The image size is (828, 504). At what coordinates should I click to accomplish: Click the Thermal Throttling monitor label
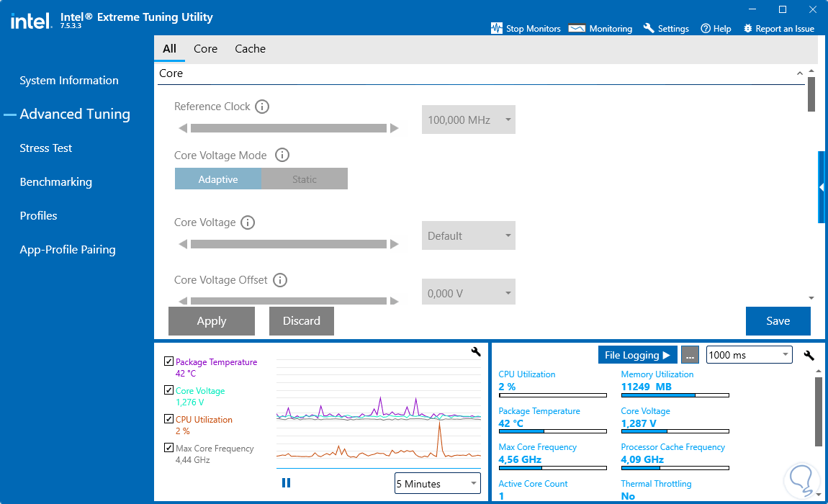pos(656,483)
